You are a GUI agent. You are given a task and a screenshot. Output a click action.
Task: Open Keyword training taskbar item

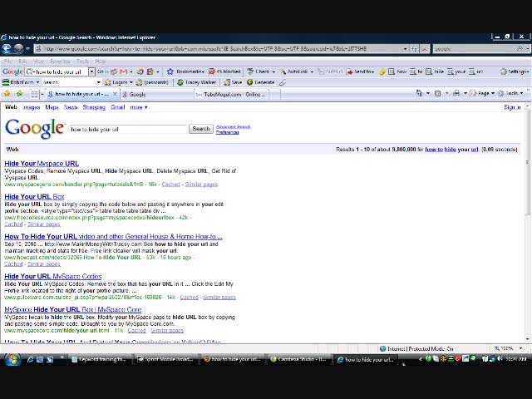100,359
